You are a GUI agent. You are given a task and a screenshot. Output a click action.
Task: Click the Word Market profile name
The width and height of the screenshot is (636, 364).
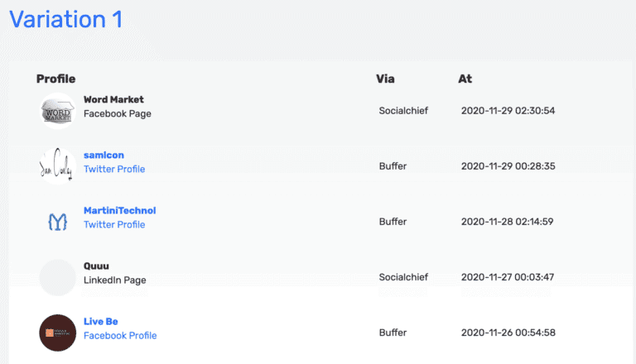click(x=113, y=99)
